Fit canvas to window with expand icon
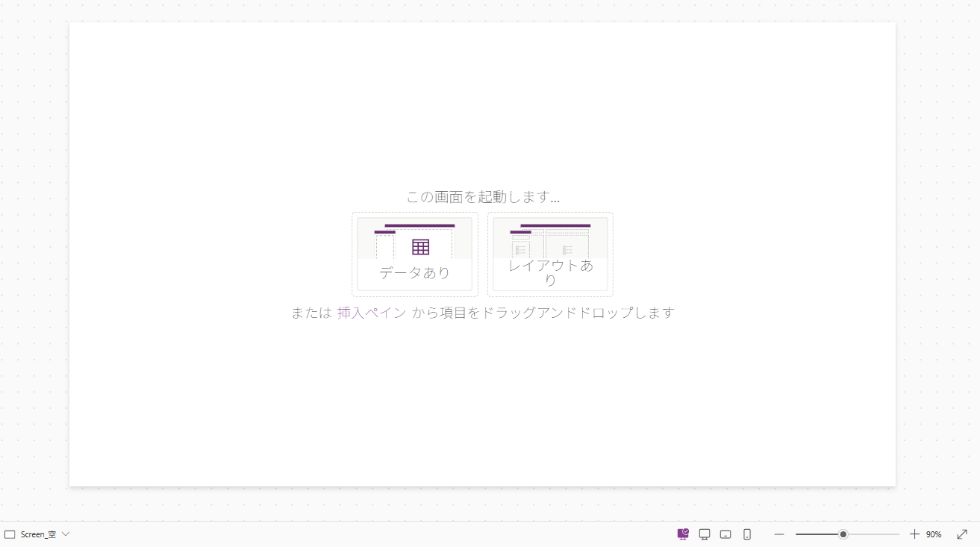The image size is (980, 547). coord(962,534)
